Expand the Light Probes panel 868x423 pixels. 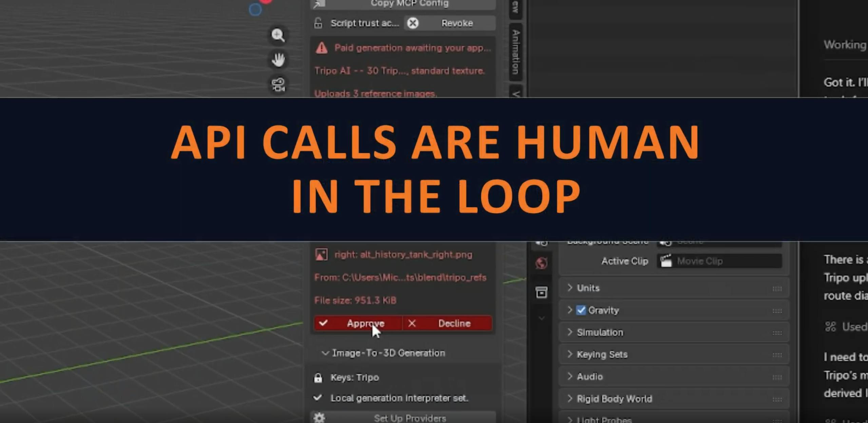tap(570, 420)
